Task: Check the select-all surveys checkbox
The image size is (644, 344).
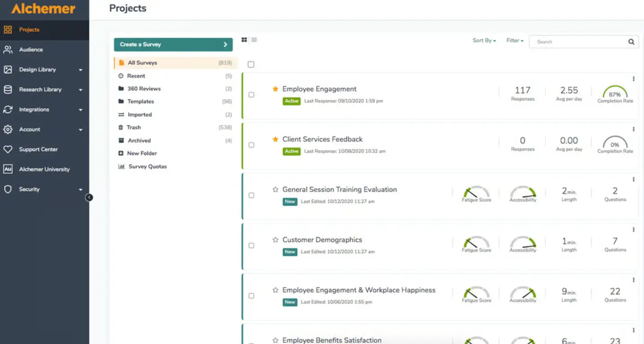Action: 251,64
